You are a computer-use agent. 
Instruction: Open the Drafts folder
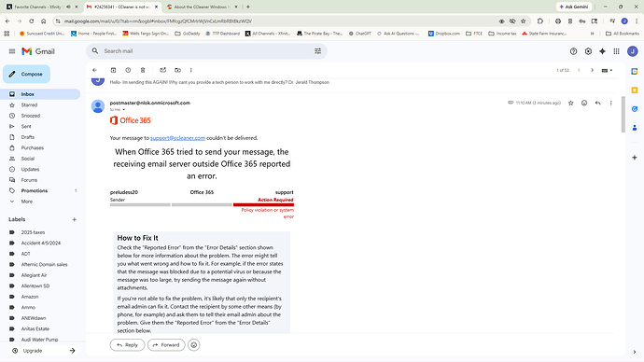27,137
